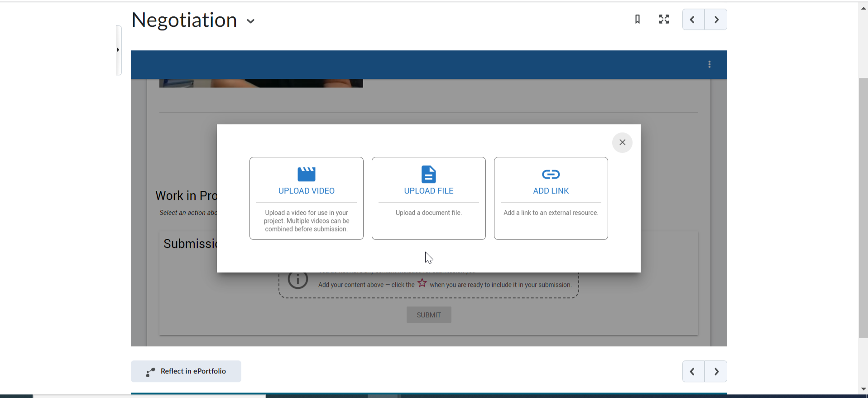
Task: Expand the collapsed left side panel
Action: click(118, 50)
